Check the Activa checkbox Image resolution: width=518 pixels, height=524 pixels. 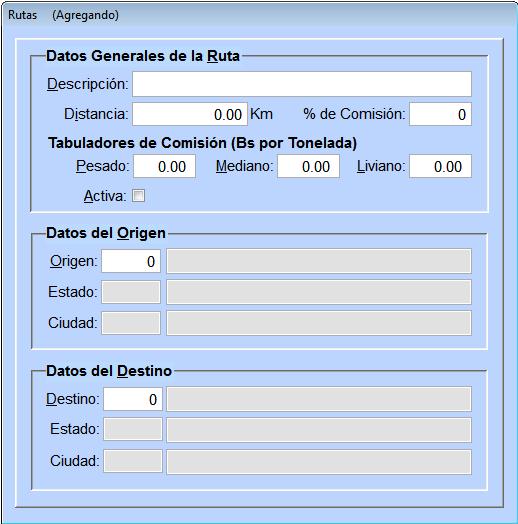pos(138,196)
